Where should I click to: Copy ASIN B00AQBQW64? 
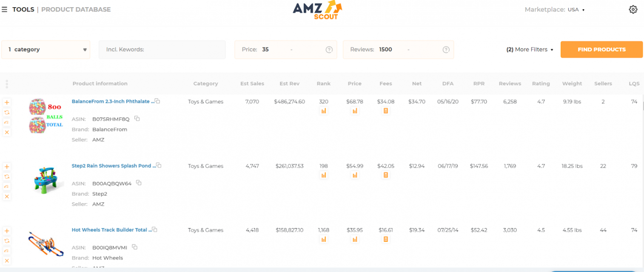click(x=139, y=183)
